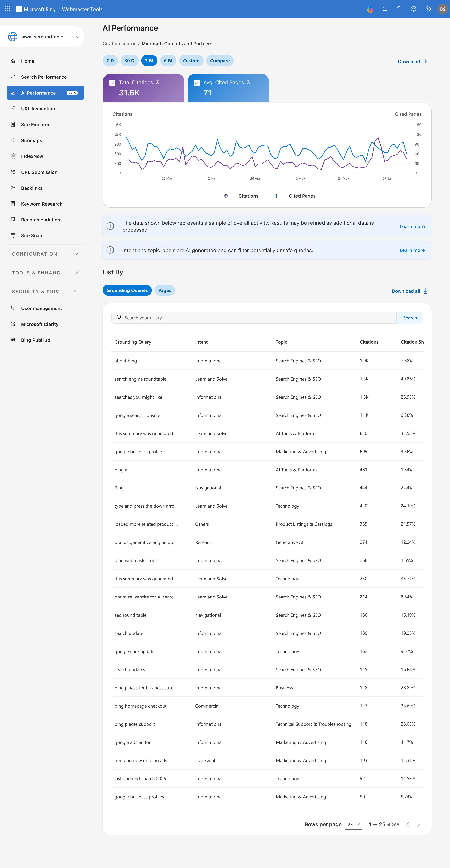Click the URL Inspection magnifier icon
This screenshot has height=868, width=450.
(13, 109)
